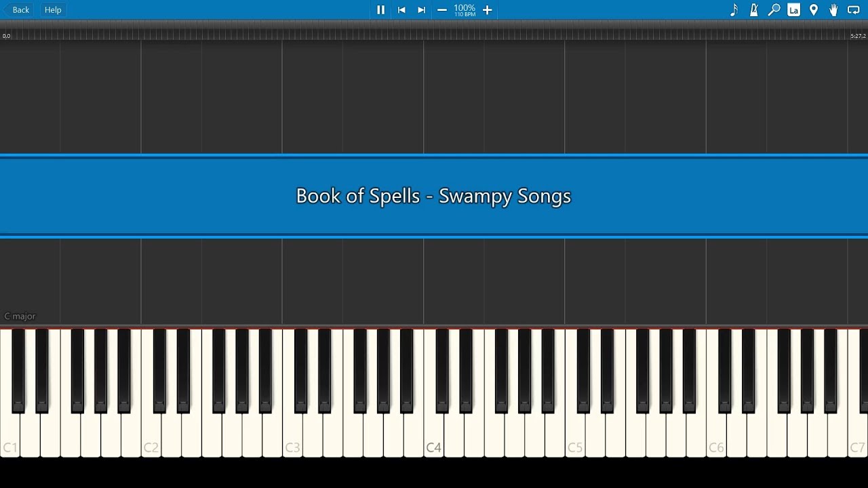Click the C major key signature label
Viewport: 868px width, 488px height.
point(20,316)
